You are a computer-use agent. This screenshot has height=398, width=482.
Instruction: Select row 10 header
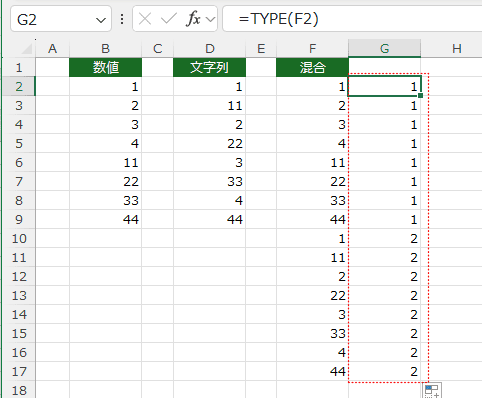point(19,238)
